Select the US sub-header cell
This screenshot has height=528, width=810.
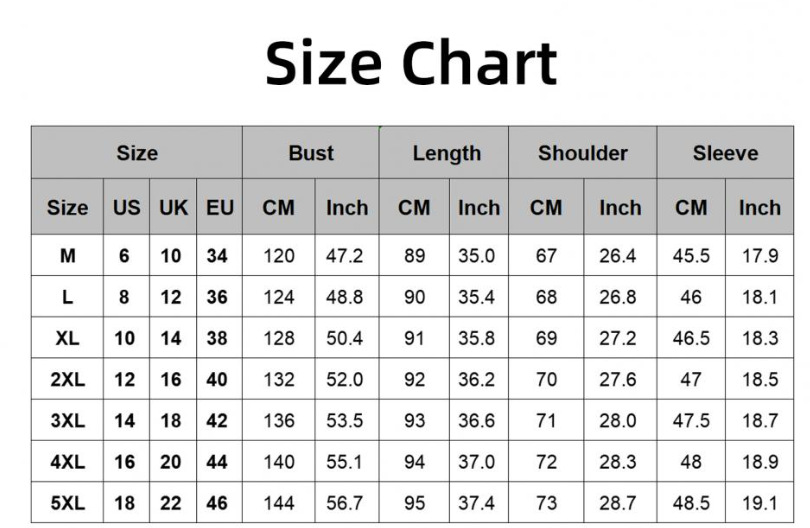coord(126,208)
